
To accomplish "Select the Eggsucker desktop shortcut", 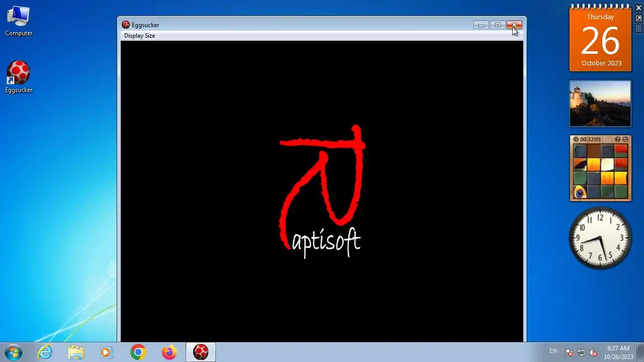I will pos(19,77).
